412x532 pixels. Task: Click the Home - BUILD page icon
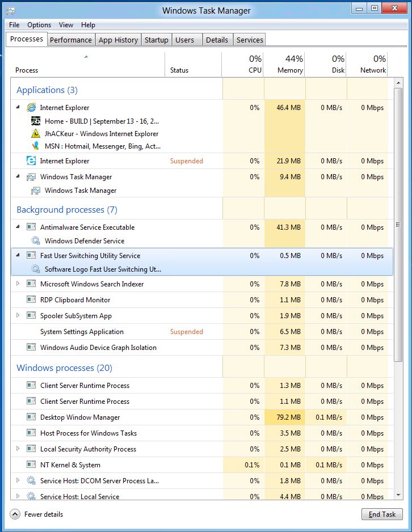tap(36, 121)
